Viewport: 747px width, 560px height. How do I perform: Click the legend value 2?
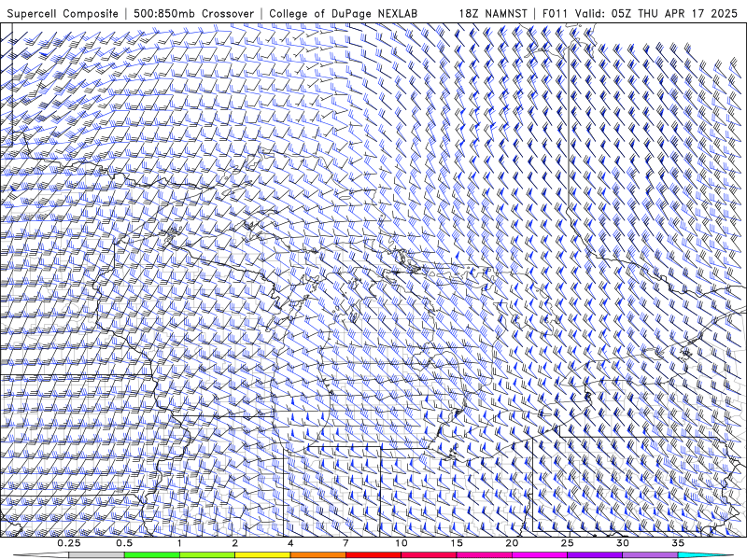pyautogui.click(x=235, y=543)
